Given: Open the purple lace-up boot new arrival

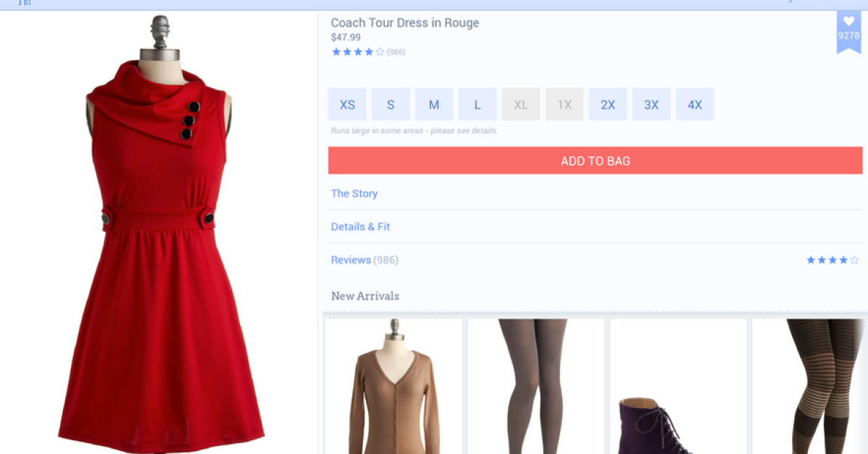Looking at the screenshot, I should point(678,386).
